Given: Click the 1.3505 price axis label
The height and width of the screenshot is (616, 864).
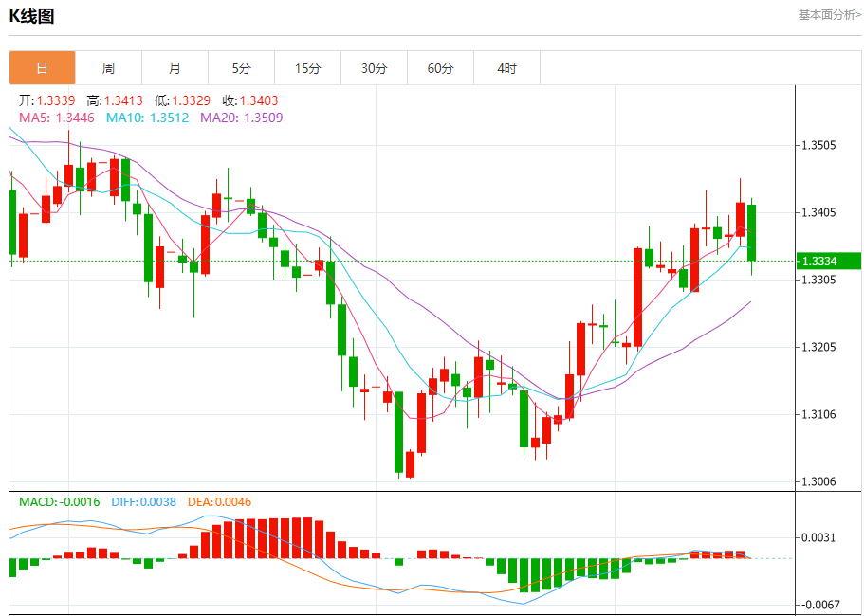Looking at the screenshot, I should pyautogui.click(x=818, y=146).
